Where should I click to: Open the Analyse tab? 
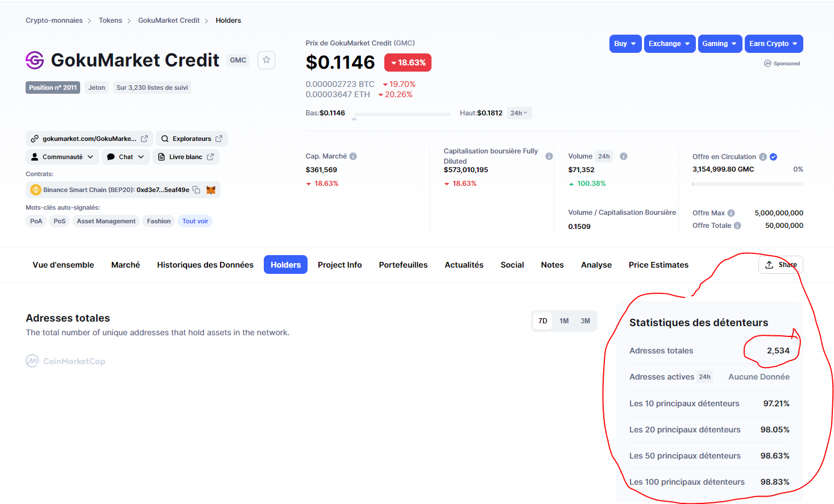pyautogui.click(x=596, y=265)
